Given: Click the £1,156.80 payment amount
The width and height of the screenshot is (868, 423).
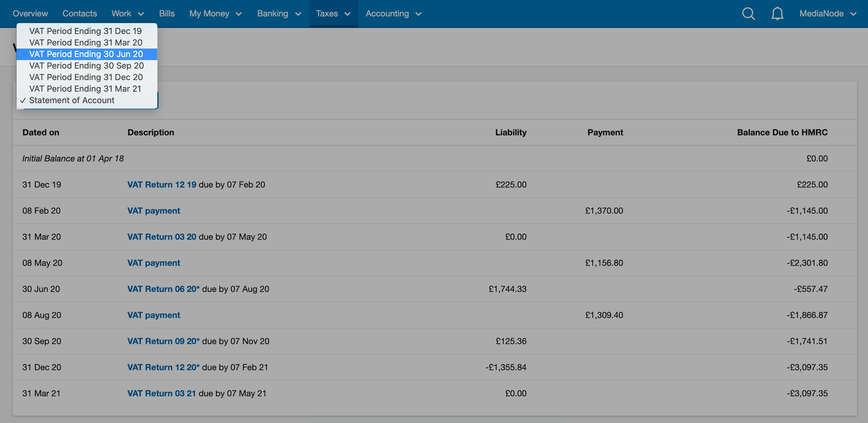Looking at the screenshot, I should (x=604, y=263).
